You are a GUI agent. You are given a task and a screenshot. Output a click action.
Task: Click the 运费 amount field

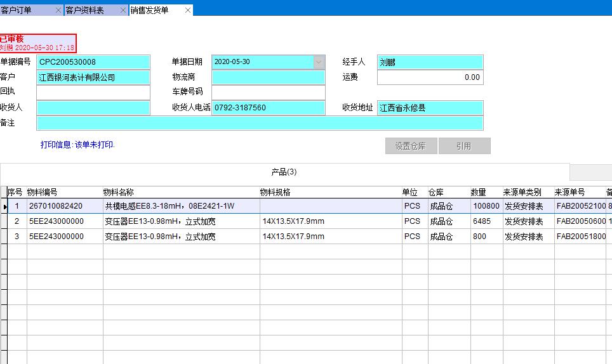click(x=430, y=77)
